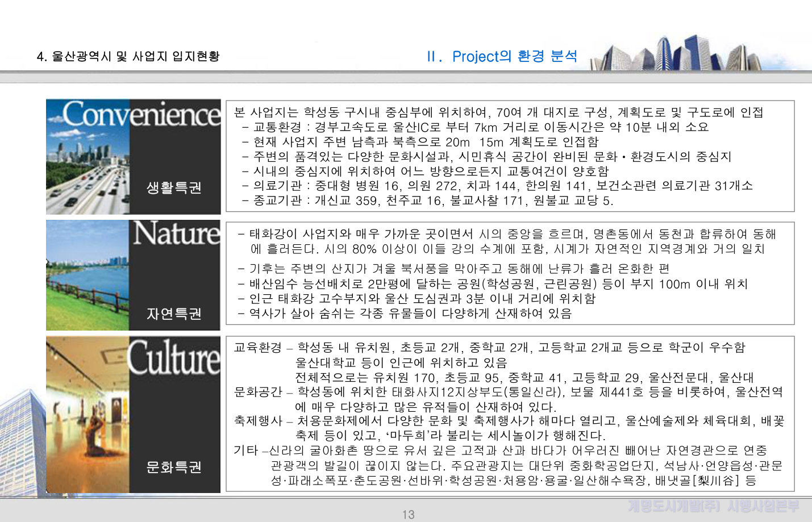Click page number 13
This screenshot has height=522, width=812.
pyautogui.click(x=408, y=515)
